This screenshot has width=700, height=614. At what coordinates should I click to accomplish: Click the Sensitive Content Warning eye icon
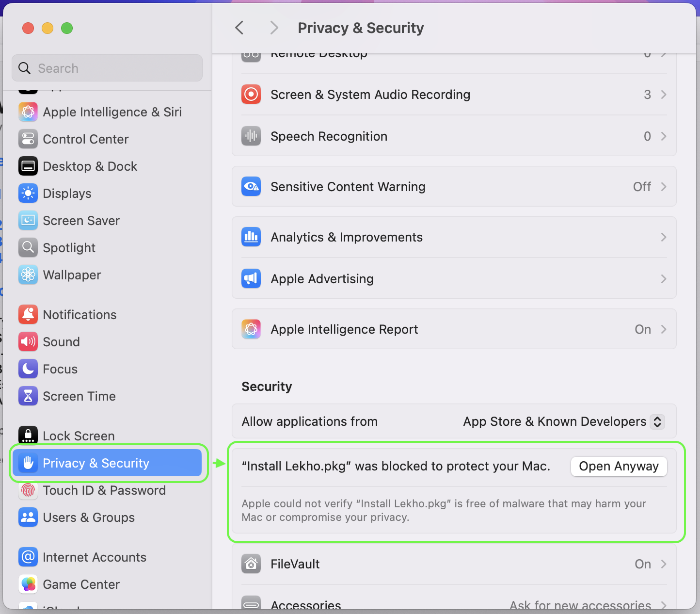pos(251,187)
